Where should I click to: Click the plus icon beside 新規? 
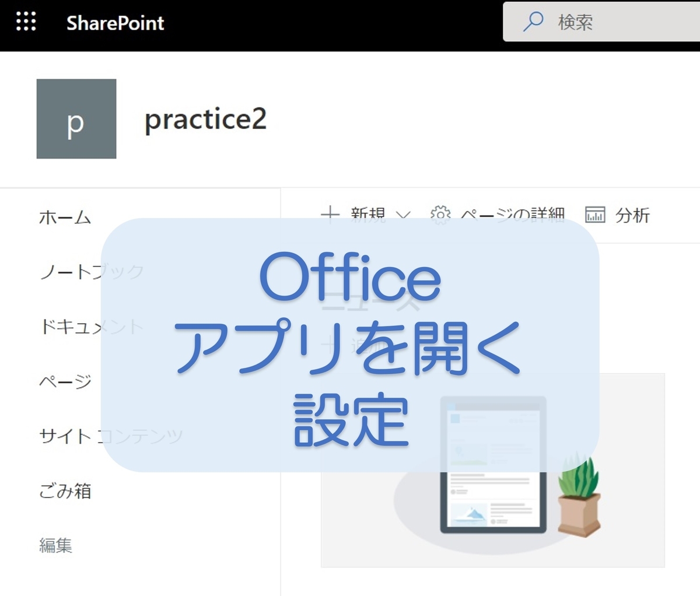[x=330, y=215]
